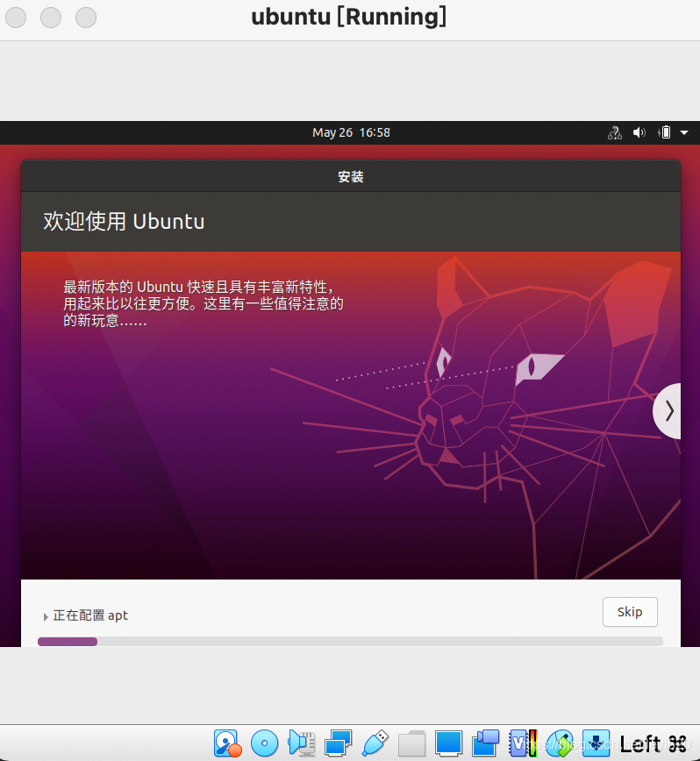This screenshot has width=700, height=761.
Task: Click the Left ⌘ host key indicator
Action: (x=654, y=743)
